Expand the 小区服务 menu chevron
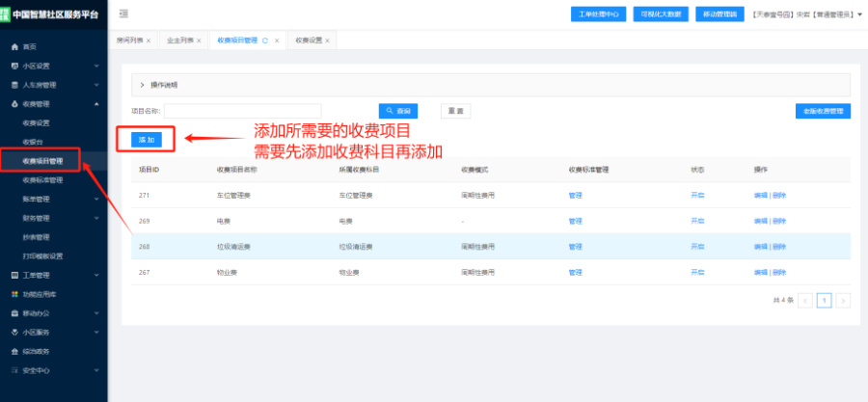Viewport: 868px width, 402px height. (96, 333)
